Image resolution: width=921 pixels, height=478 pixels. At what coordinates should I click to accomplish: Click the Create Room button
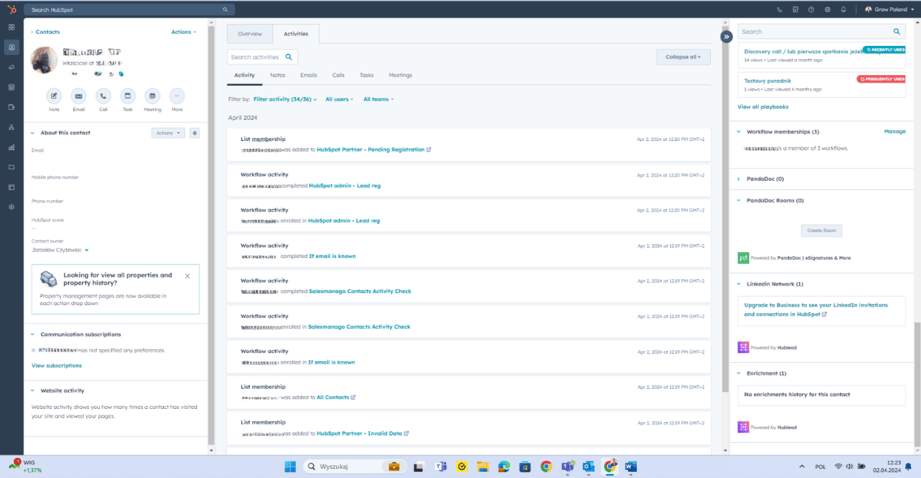[821, 231]
